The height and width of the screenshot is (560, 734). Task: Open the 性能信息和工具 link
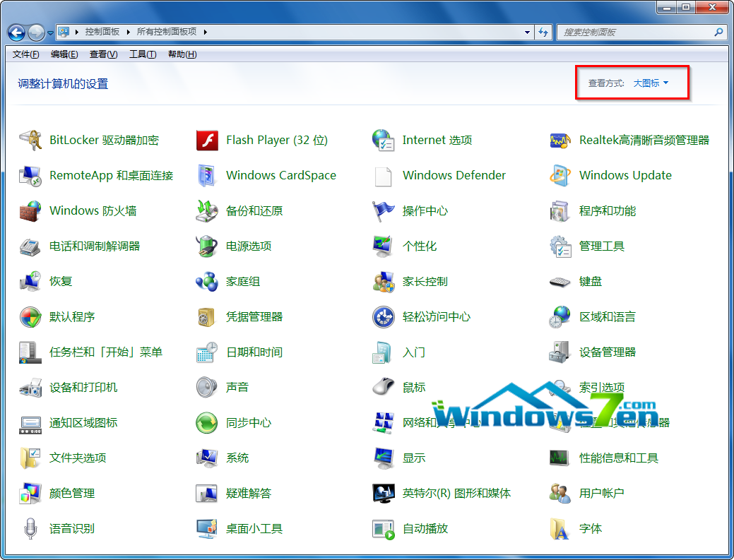619,458
